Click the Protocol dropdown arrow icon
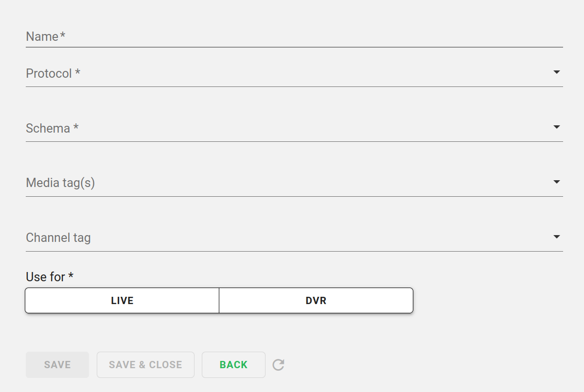This screenshot has height=392, width=584. (x=557, y=72)
